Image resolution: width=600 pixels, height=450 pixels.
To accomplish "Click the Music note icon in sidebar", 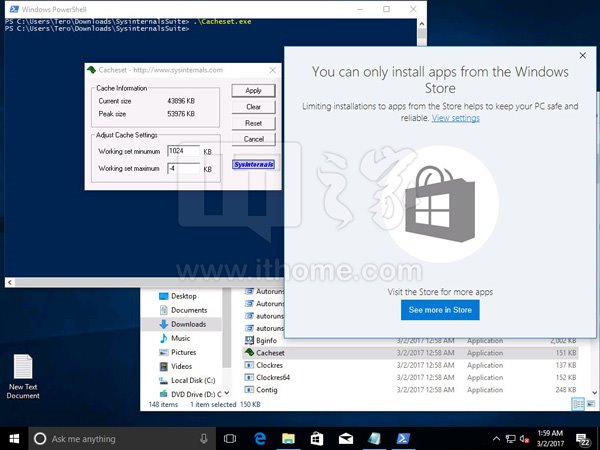I will click(163, 338).
